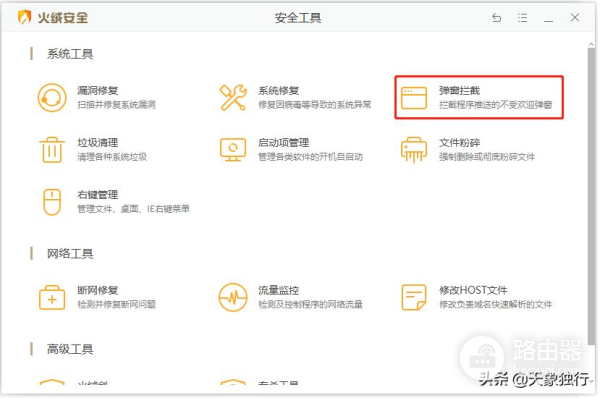Click the 流量监控 title text
This screenshot has width=600, height=398.
279,290
